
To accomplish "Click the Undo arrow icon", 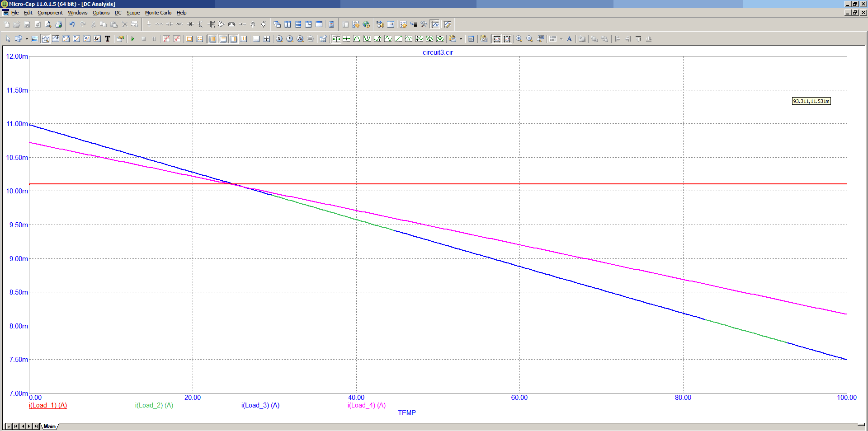I will pyautogui.click(x=72, y=24).
